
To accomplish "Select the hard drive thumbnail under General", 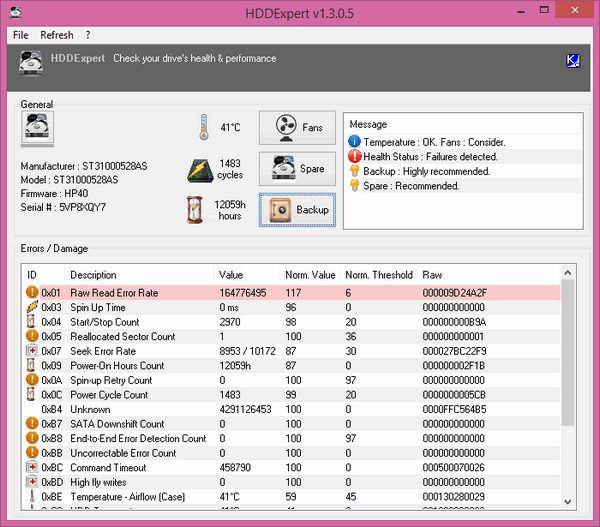I will coord(37,127).
